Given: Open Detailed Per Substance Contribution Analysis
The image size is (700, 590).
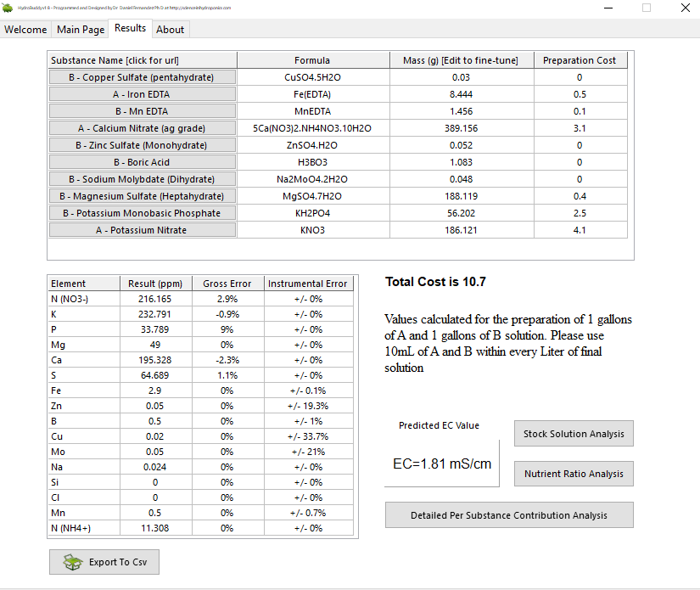Looking at the screenshot, I should 509,515.
